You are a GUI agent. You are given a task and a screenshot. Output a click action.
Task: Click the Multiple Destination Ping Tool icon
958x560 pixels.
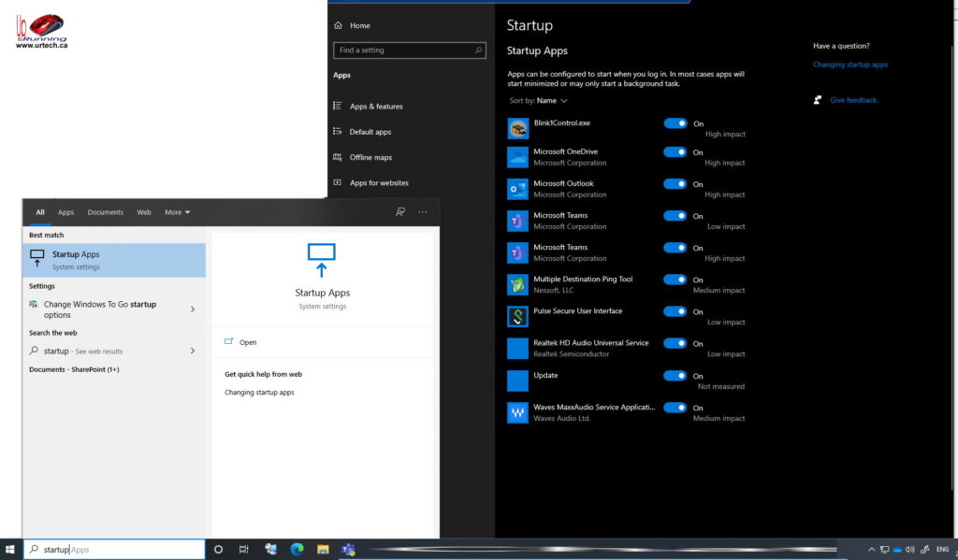click(517, 284)
